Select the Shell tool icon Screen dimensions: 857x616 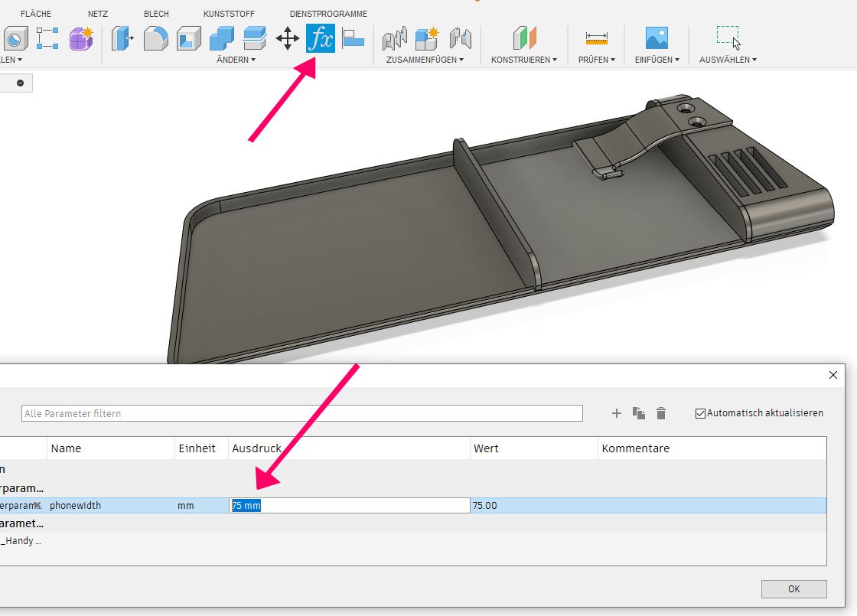coord(189,38)
